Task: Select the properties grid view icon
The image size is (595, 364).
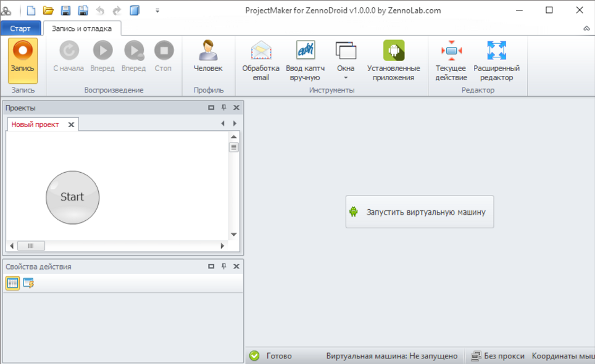Action: [12, 283]
